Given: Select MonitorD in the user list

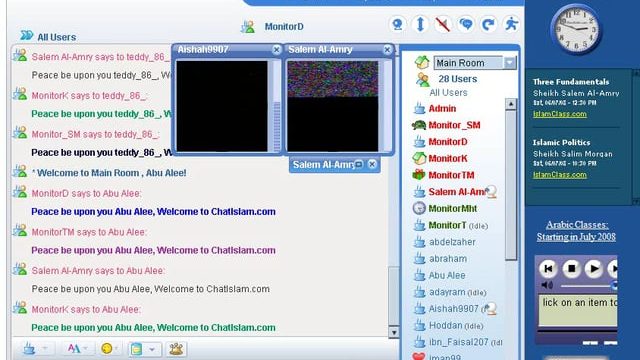Looking at the screenshot, I should coord(448,142).
